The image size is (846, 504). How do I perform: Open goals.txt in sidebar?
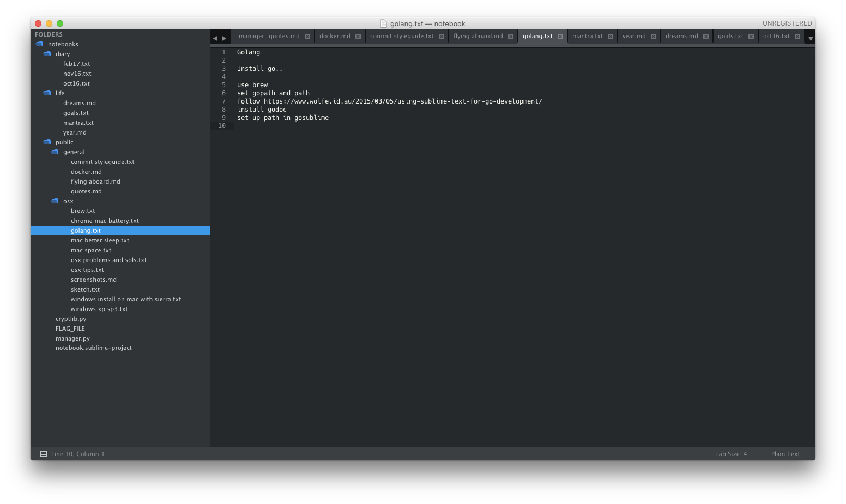76,113
